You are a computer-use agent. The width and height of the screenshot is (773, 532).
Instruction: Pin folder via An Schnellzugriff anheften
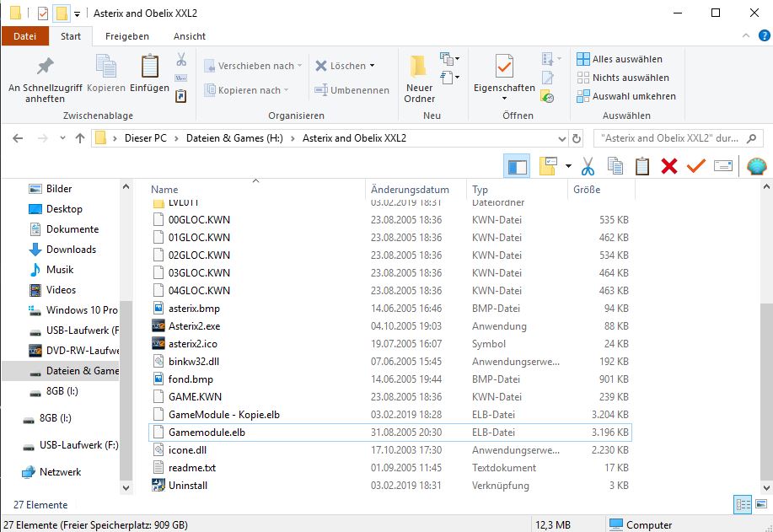45,79
